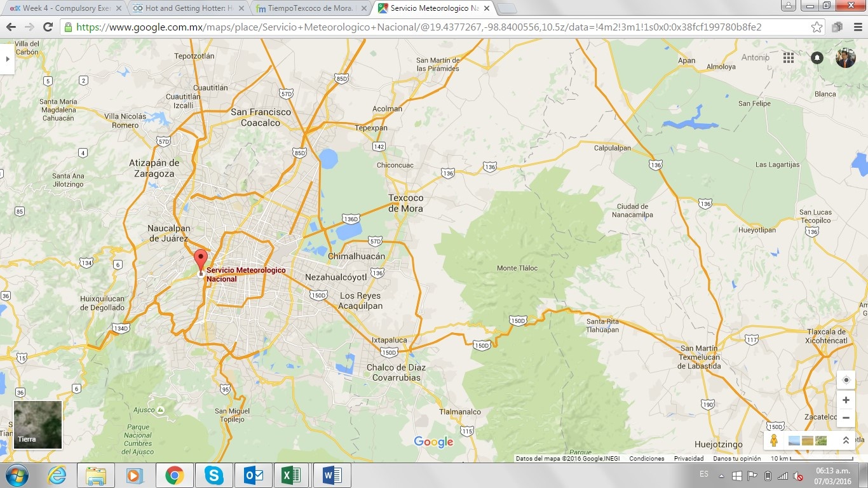The width and height of the screenshot is (868, 488).
Task: Show hidden system tray icons
Action: coord(721,476)
